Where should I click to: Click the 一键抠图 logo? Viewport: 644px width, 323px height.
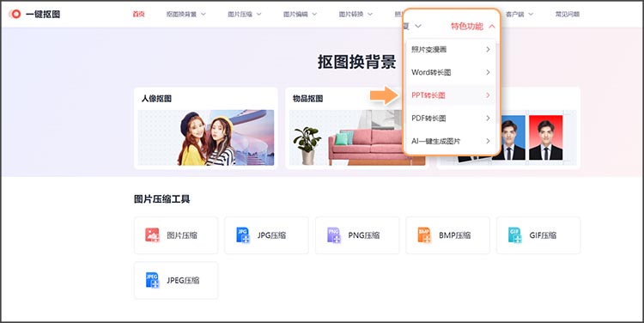34,14
